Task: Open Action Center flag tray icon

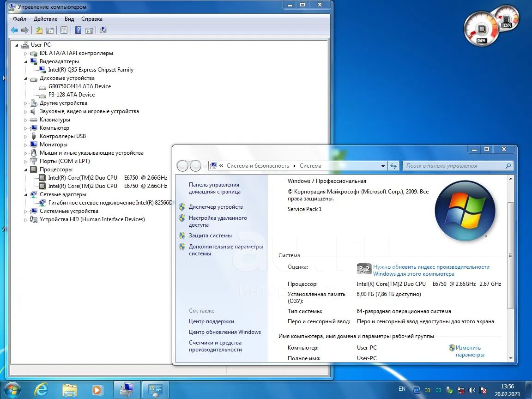Action: 483,390
